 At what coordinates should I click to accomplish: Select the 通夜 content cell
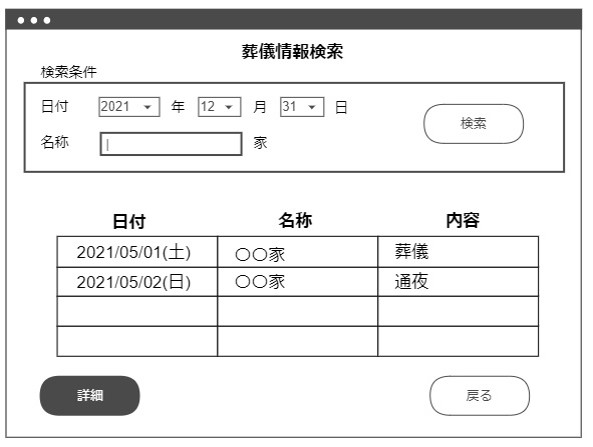[x=458, y=282]
